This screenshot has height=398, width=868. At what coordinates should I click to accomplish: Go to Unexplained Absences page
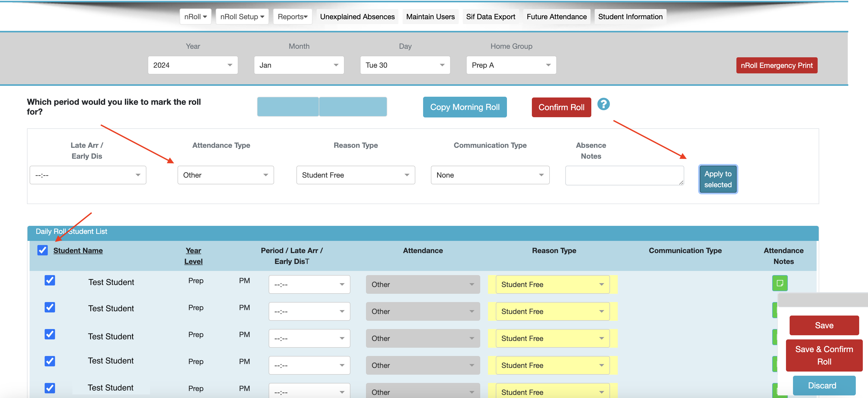coord(357,17)
